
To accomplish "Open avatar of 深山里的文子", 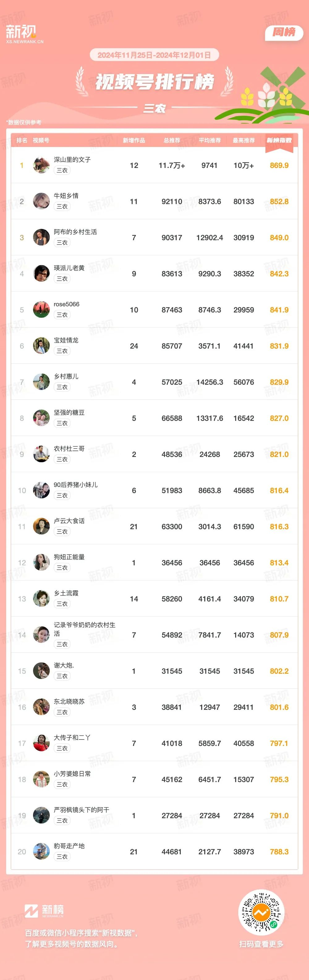I will 41,165.
